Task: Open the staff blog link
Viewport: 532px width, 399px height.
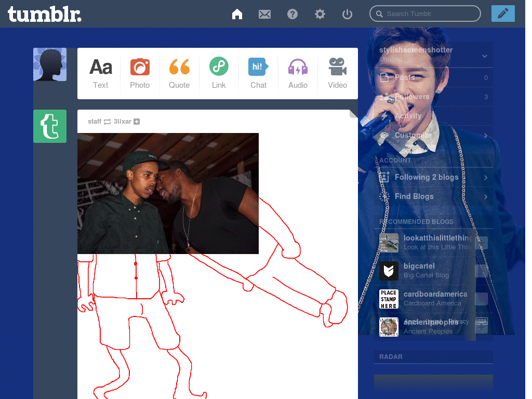Action: pos(95,122)
